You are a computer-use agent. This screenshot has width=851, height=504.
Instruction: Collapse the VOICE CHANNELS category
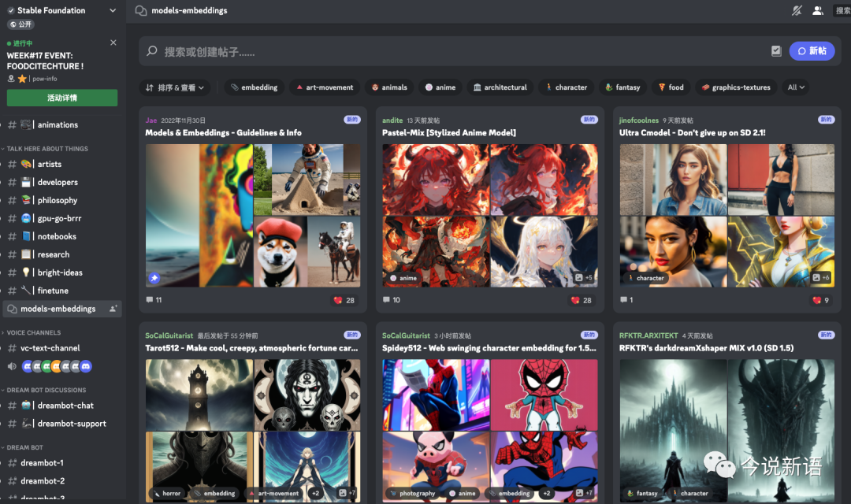point(33,332)
